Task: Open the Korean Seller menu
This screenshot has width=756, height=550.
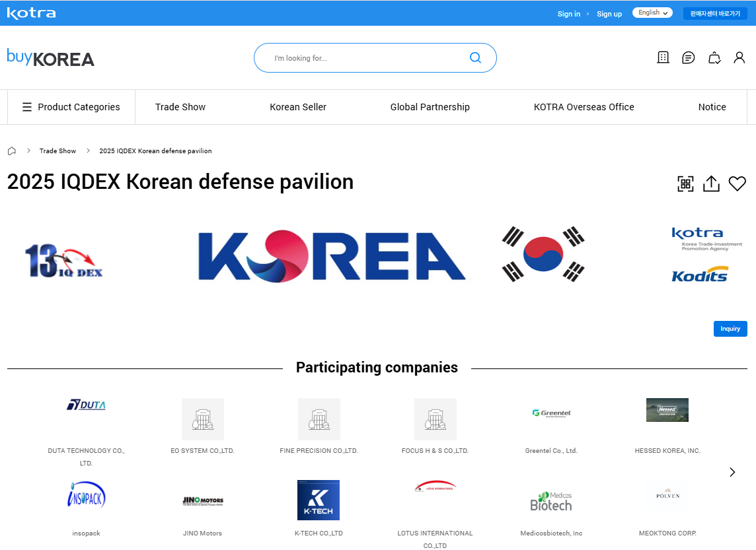Action: pyautogui.click(x=298, y=107)
